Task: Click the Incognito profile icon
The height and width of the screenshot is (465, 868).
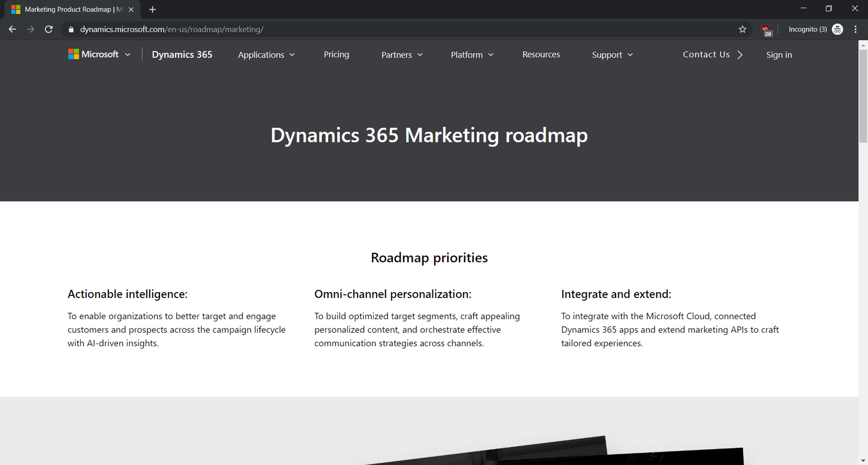Action: click(837, 29)
